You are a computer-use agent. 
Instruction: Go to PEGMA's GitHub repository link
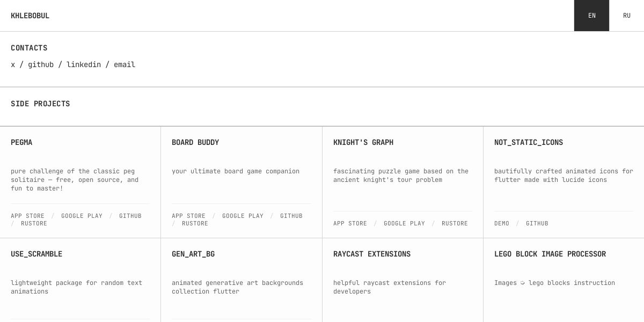[130, 216]
